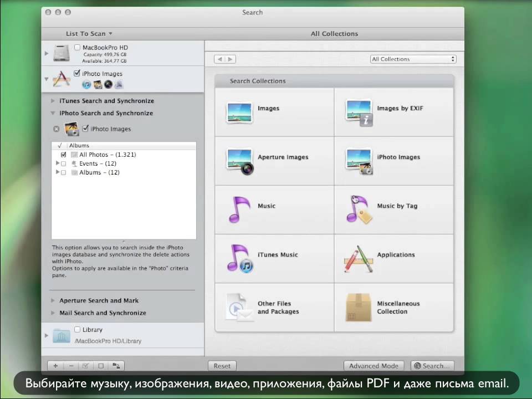Toggle iPhoto Images checkbox in sync section

[85, 128]
